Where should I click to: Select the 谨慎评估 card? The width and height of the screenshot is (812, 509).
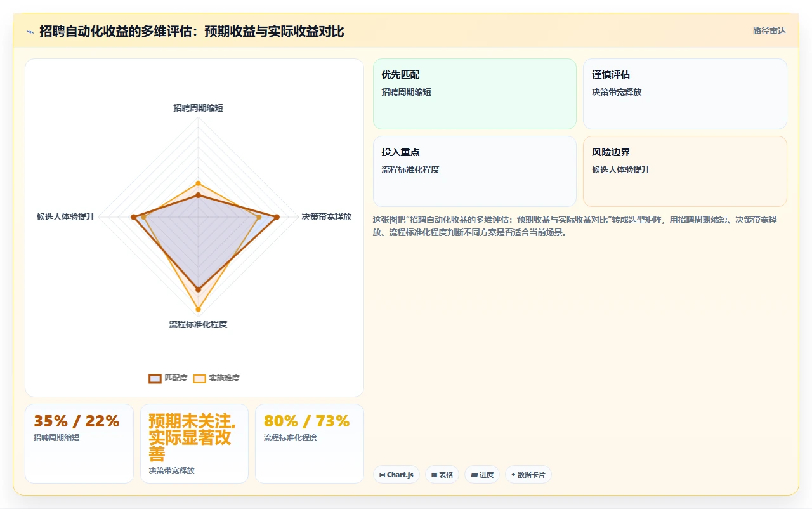685,94
